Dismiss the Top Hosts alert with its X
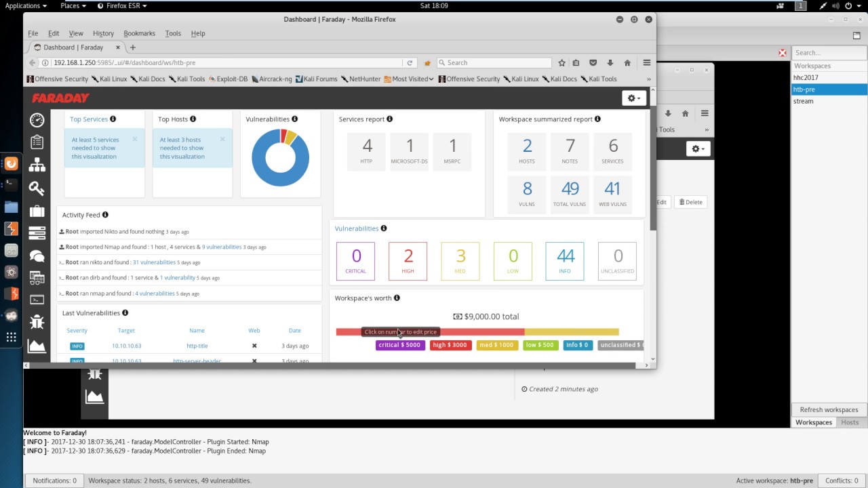Image resolution: width=868 pixels, height=488 pixels. [x=222, y=139]
